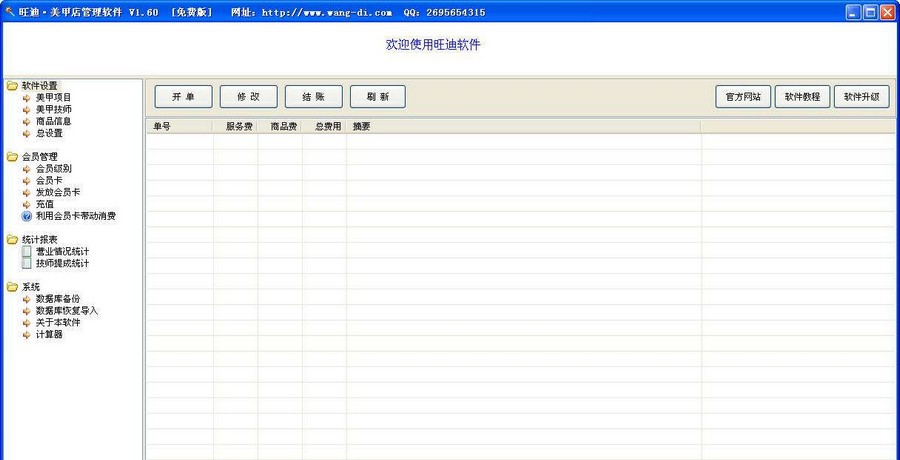Image resolution: width=900 pixels, height=460 pixels.
Task: Open 数据库恢复导入 in sidebar
Action: [x=67, y=311]
